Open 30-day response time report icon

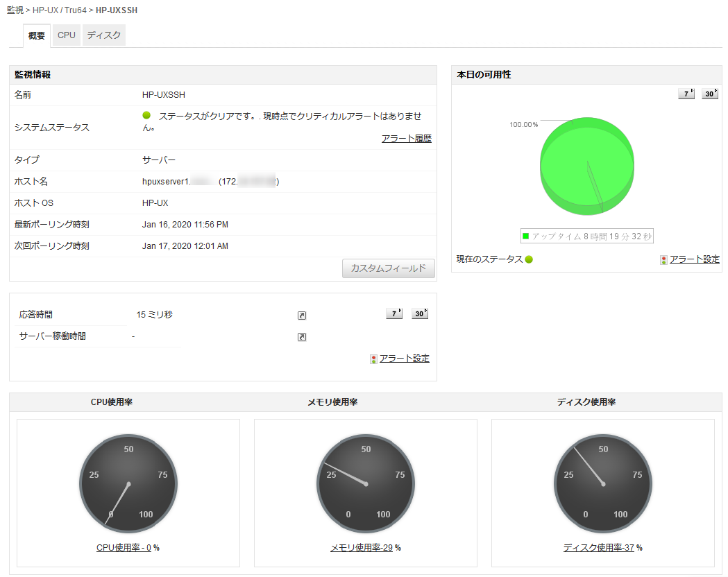point(419,313)
